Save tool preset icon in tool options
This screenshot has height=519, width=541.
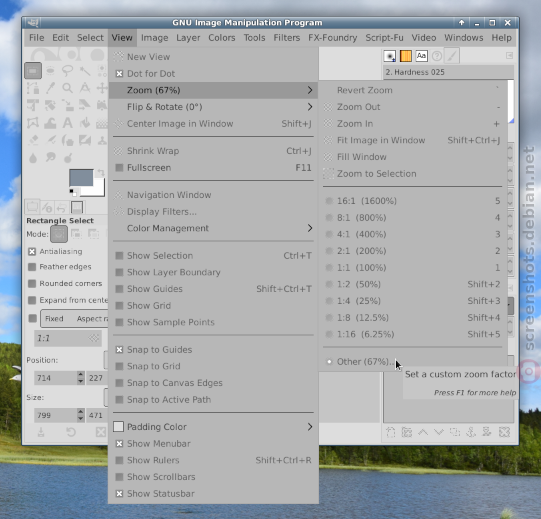click(x=41, y=432)
